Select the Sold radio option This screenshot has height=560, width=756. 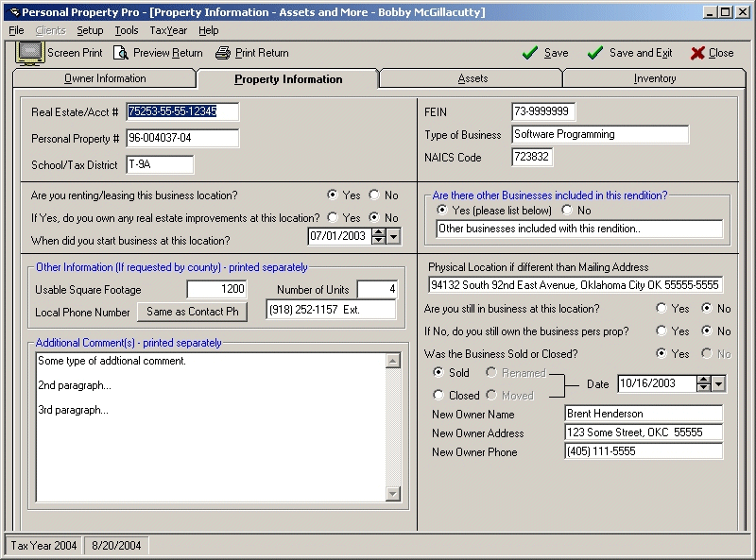[x=438, y=372]
